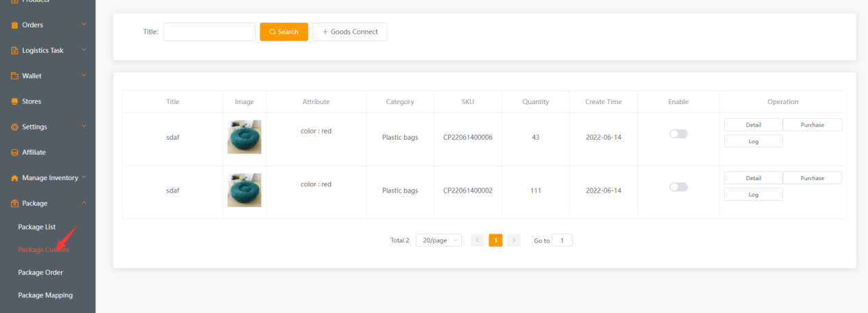
Task: Go to Package Mapping menu item
Action: tap(45, 295)
